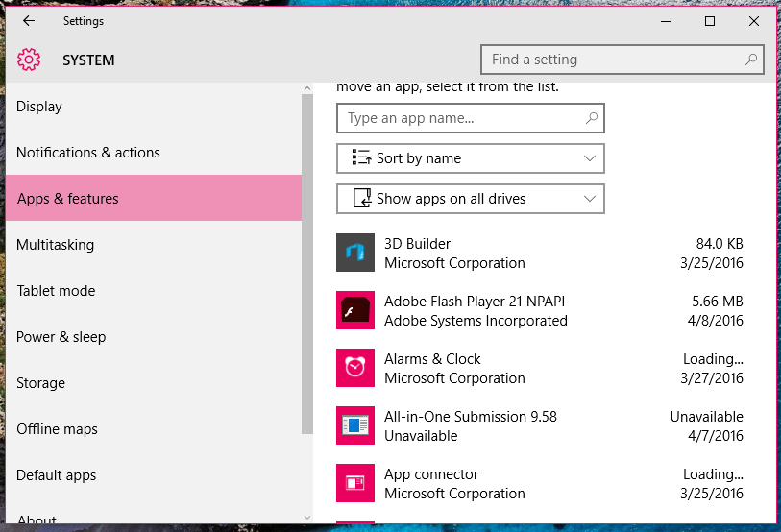Click the Type an app name field
Viewport: 781px width, 532px height.
pos(461,118)
